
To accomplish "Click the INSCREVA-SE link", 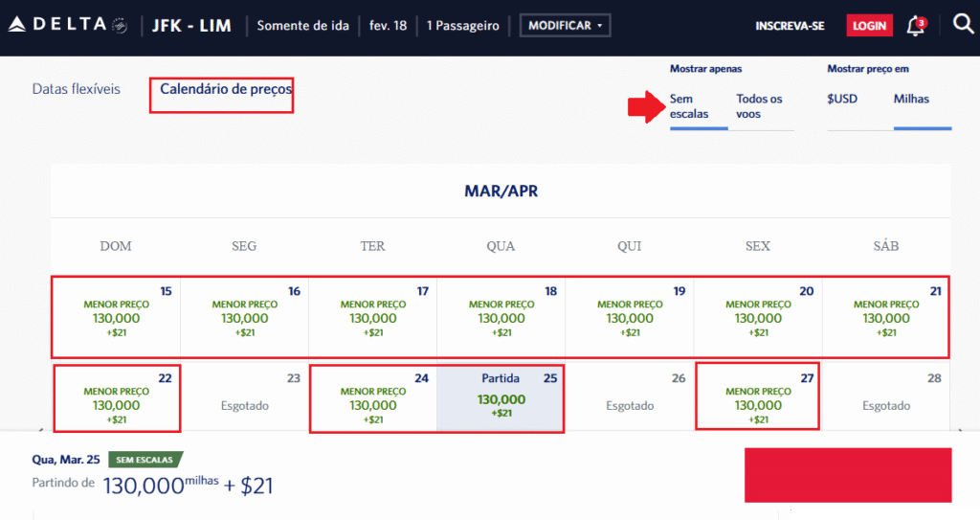I will point(790,26).
